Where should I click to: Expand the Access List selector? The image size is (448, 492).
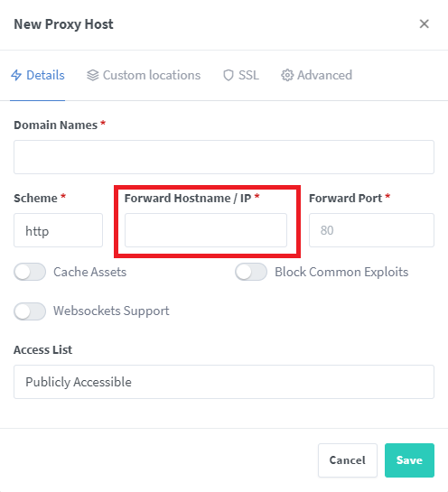tap(224, 382)
